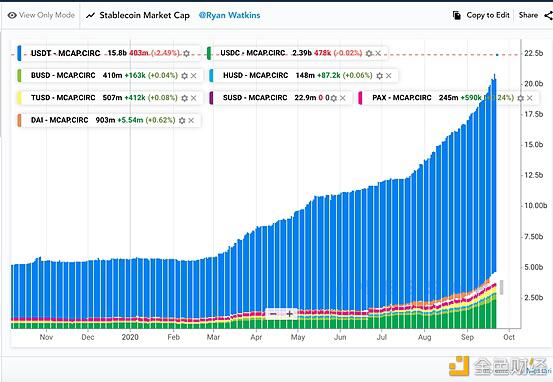Remove the PAX series with its X
This screenshot has height=382, width=553.
point(530,98)
